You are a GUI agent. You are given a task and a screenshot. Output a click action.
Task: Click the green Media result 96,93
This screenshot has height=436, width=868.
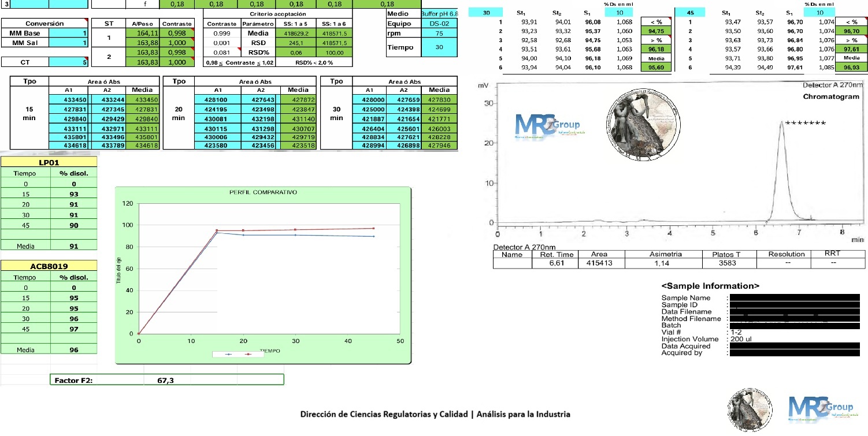851,67
